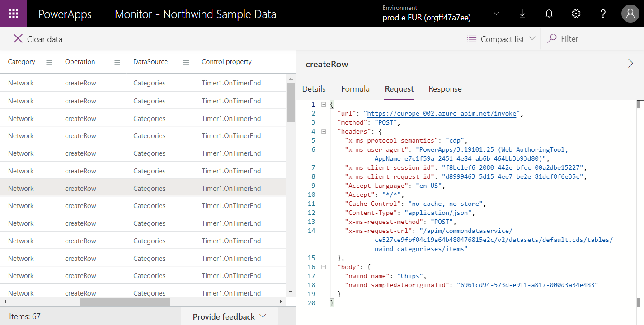Click the event list vertical scrollbar thumb
Viewport: 644px width, 325px height.
(290, 102)
